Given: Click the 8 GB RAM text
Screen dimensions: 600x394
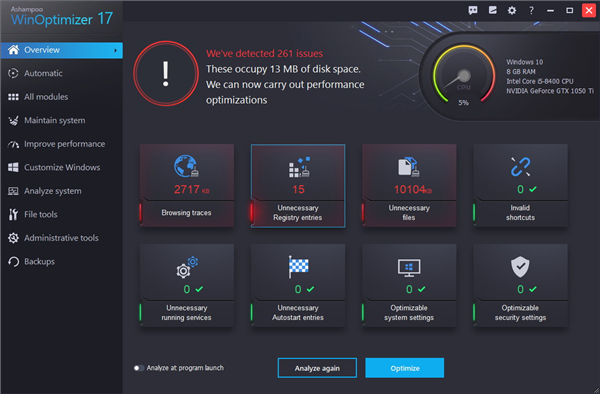Looking at the screenshot, I should (521, 72).
